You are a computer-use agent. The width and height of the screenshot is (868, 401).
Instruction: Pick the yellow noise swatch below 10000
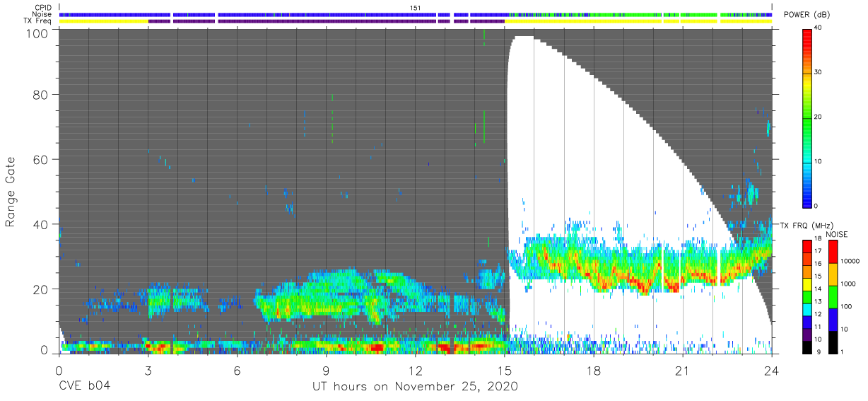833,274
